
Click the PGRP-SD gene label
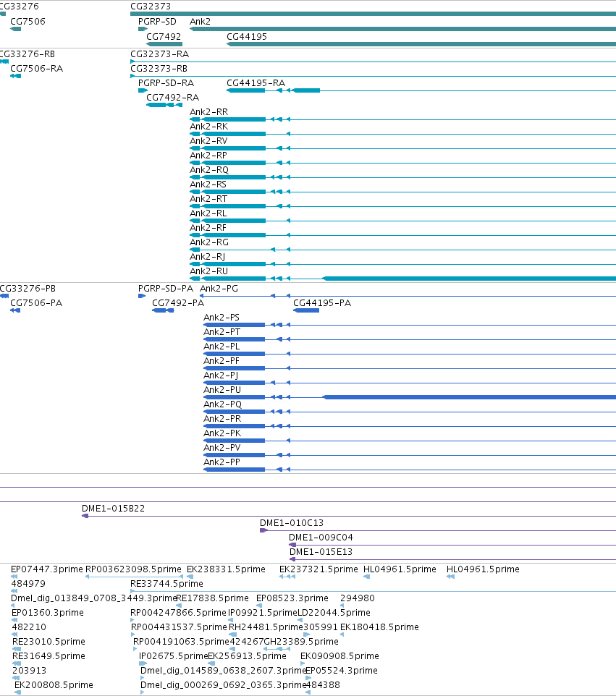pos(157,22)
